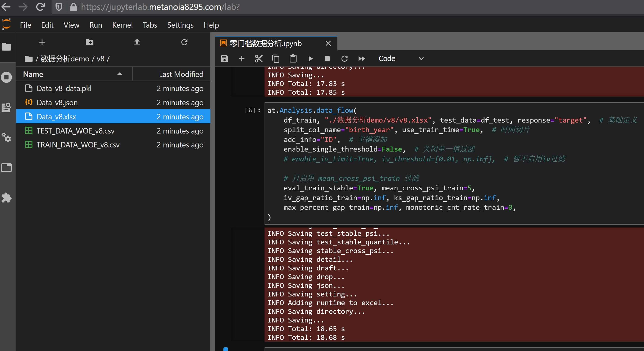Image resolution: width=644 pixels, height=351 pixels.
Task: Cut selected cell with scissors icon
Action: point(259,59)
